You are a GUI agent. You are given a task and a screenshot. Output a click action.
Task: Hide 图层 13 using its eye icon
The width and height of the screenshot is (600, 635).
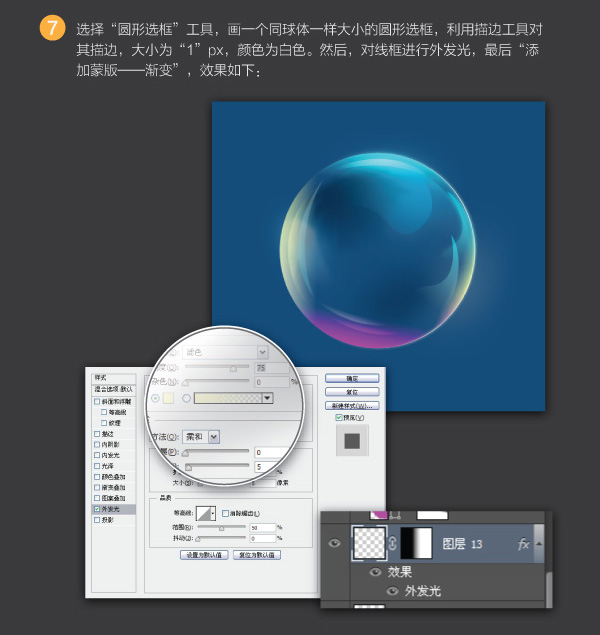click(x=335, y=544)
